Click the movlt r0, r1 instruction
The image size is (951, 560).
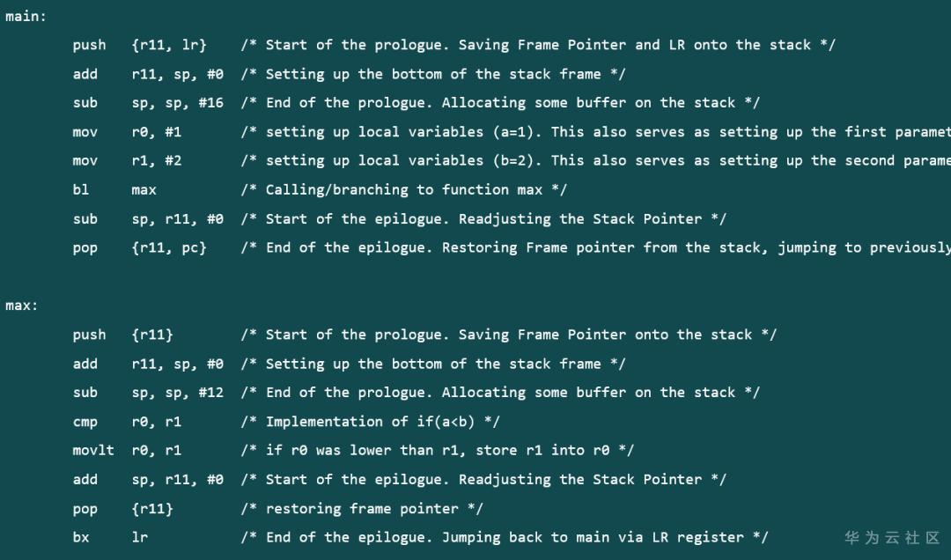[x=127, y=450]
